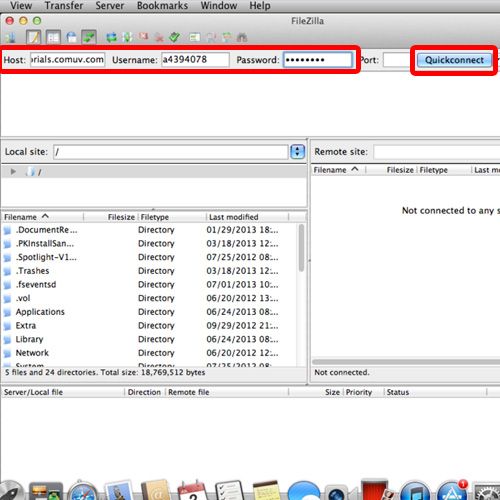Screen dimensions: 500x500
Task: Select the .Spotlight-V1... folder row
Action: [x=149, y=257]
